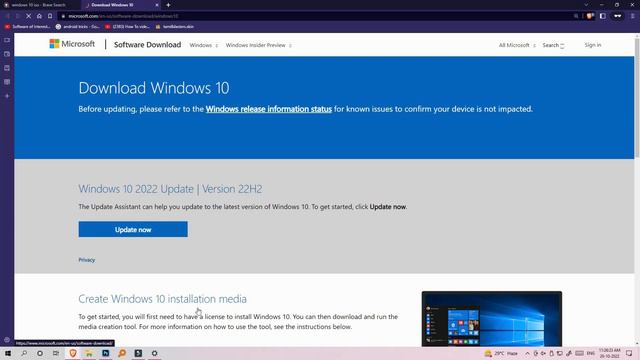640x360 pixels.
Task: Click the Windows 10 laptop image
Action: pyautogui.click(x=491, y=319)
